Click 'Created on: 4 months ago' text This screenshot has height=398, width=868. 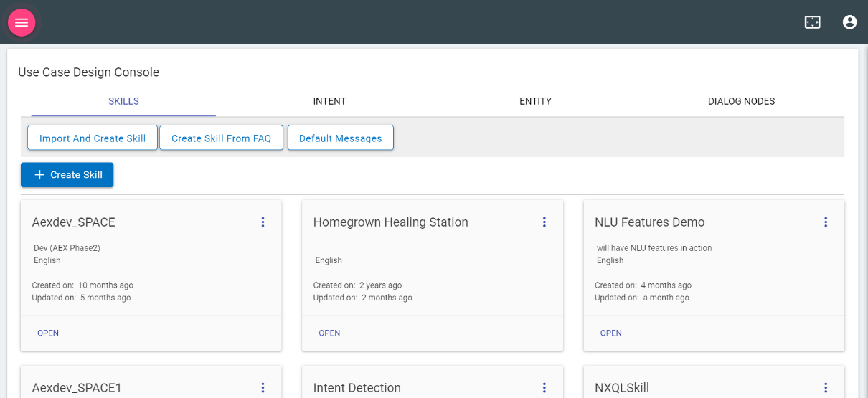click(x=643, y=285)
